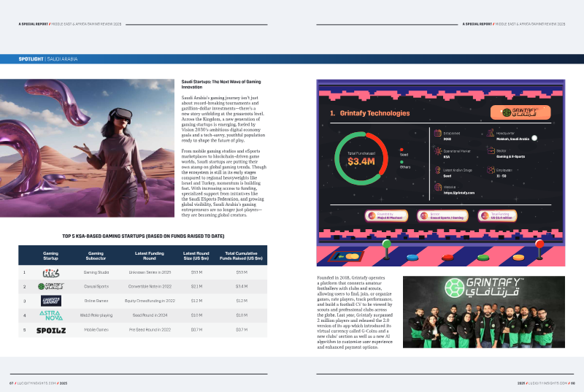584x392 pixels.
Task: Click the arcade coin slot with coins
Action: click(x=346, y=256)
